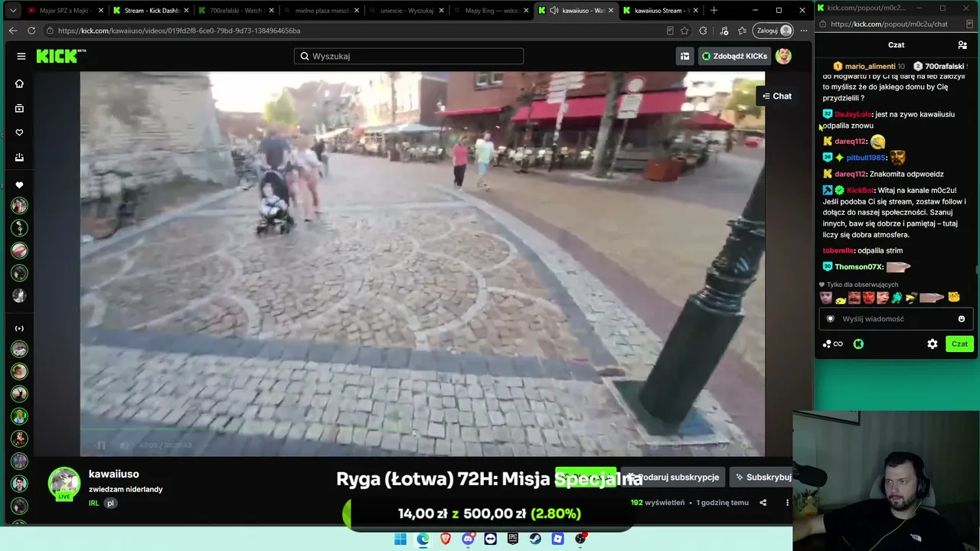Add the page to favorites

click(684, 31)
